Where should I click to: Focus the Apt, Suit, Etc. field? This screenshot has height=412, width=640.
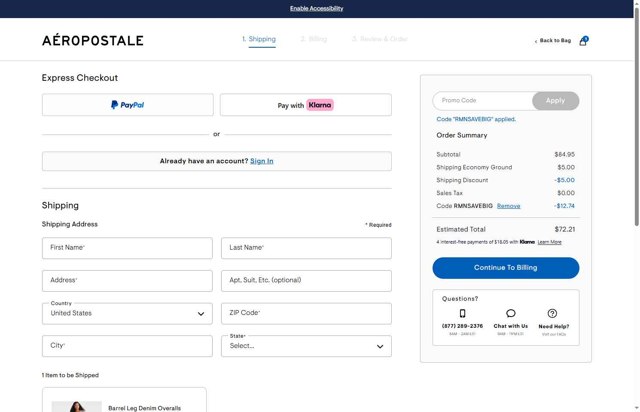coord(306,281)
